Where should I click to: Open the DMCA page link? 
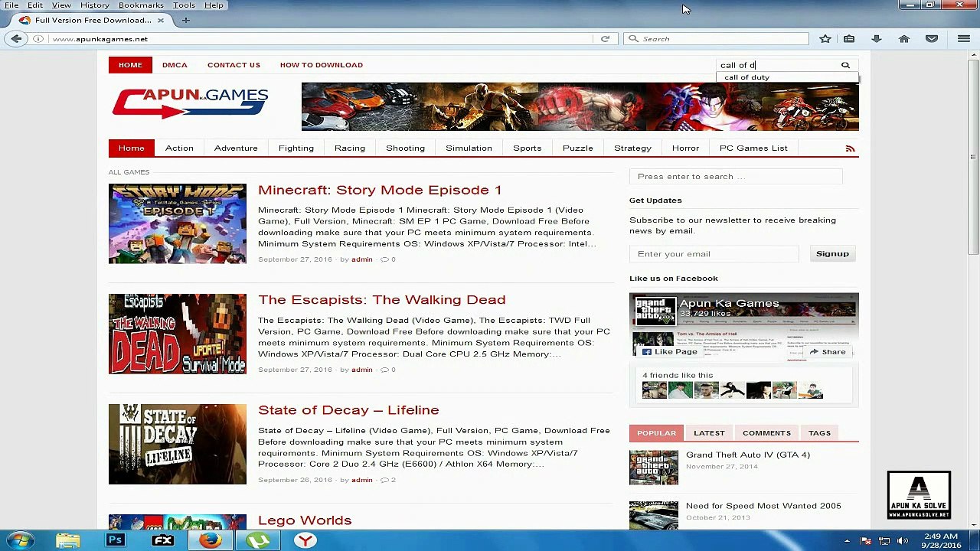pyautogui.click(x=175, y=65)
